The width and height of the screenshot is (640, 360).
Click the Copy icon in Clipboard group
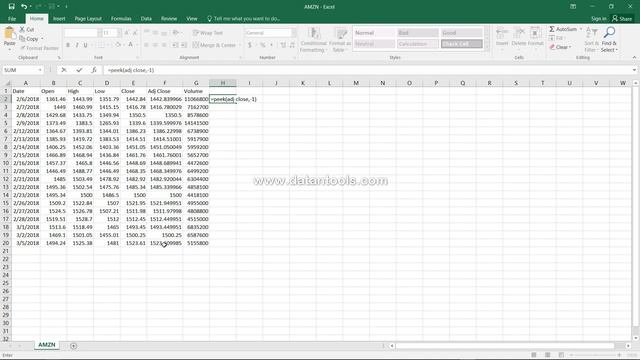coord(22,39)
